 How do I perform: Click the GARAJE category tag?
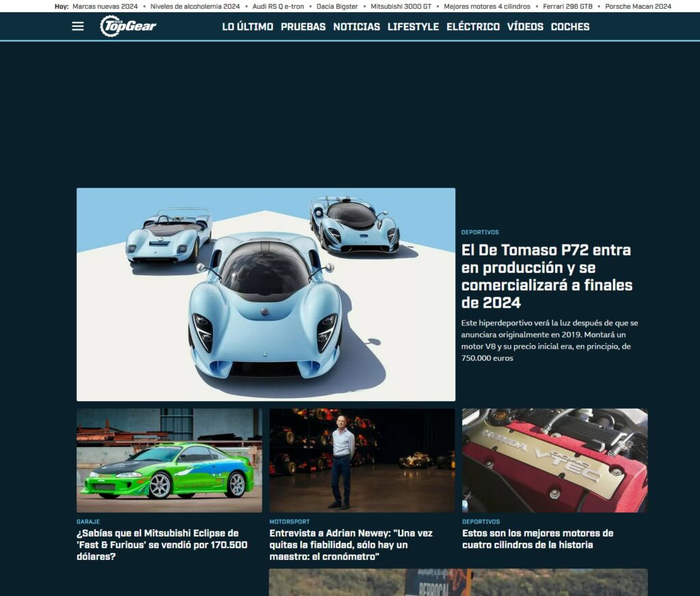click(x=88, y=521)
